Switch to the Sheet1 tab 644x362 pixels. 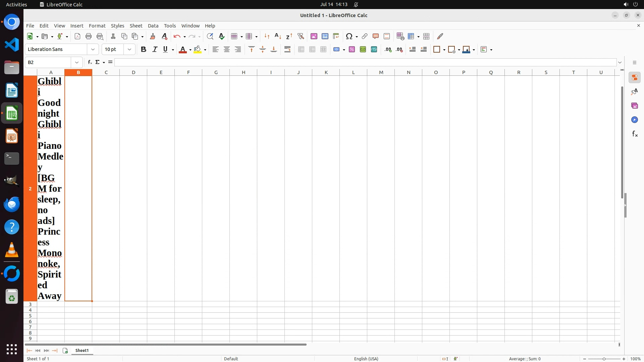[82, 350]
